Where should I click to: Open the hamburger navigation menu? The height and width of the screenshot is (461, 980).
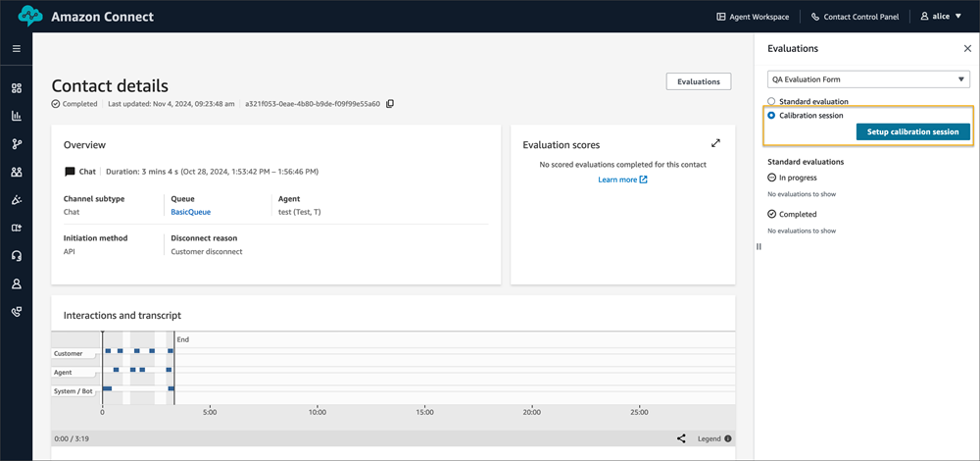click(x=17, y=48)
